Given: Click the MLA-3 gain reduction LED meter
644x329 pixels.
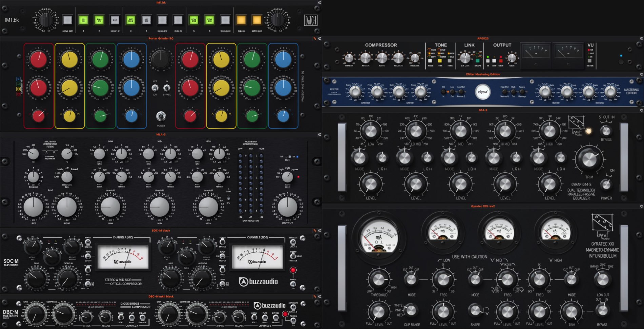Looking at the screenshot, I should (250, 183).
